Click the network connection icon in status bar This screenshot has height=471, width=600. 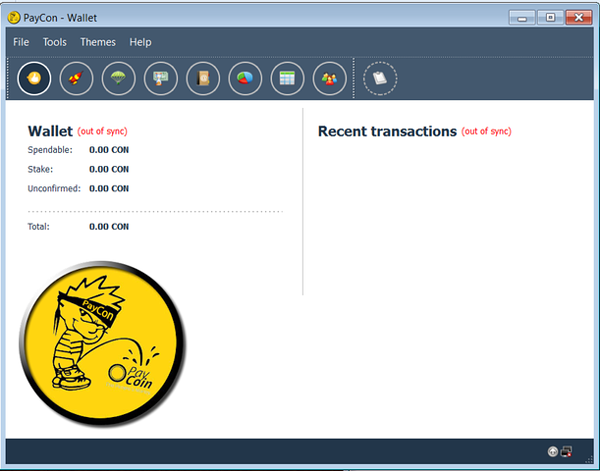pos(566,452)
